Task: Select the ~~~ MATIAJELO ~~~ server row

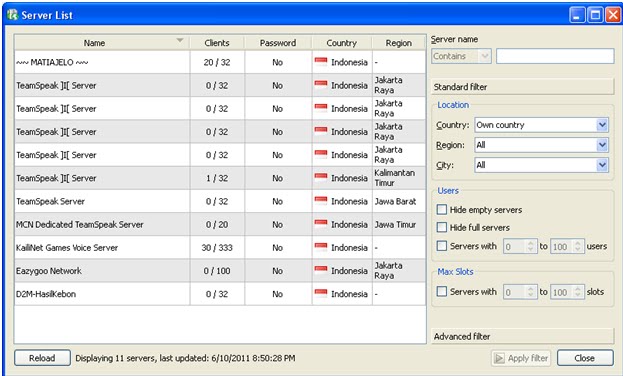Action: (220, 62)
